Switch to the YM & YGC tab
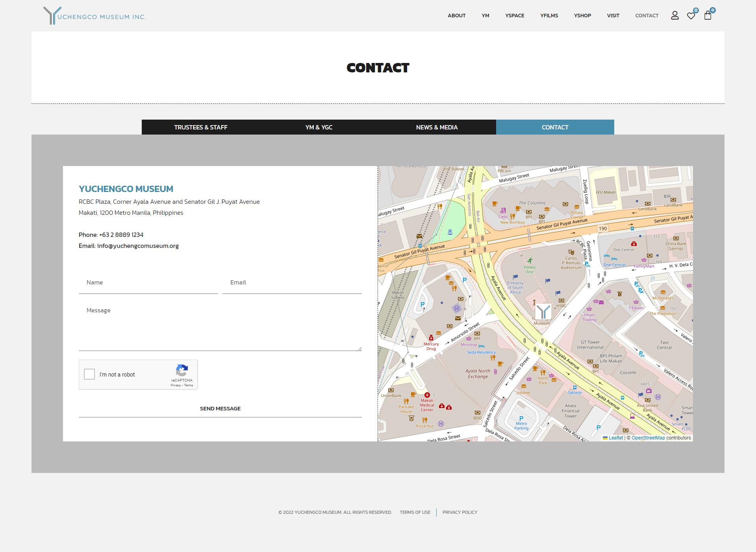Screen dimensions: 756x552 coord(319,127)
